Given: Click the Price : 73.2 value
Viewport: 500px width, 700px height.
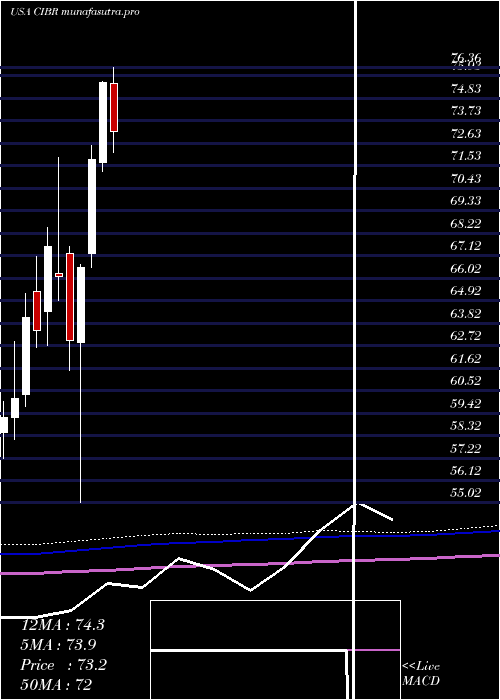Looking at the screenshot, I should tap(63, 664).
